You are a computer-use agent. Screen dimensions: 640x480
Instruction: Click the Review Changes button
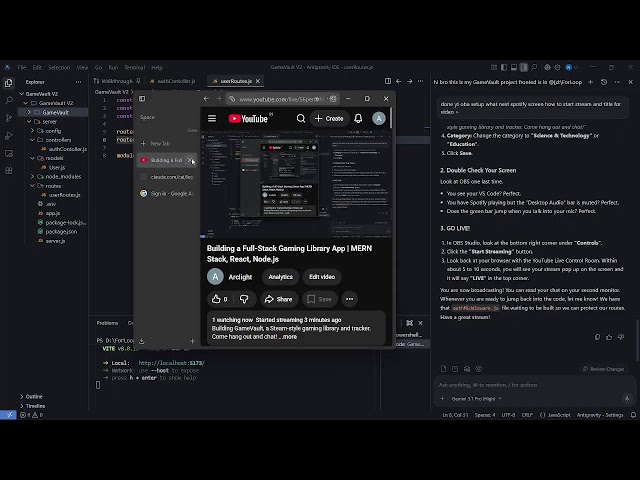[603, 369]
